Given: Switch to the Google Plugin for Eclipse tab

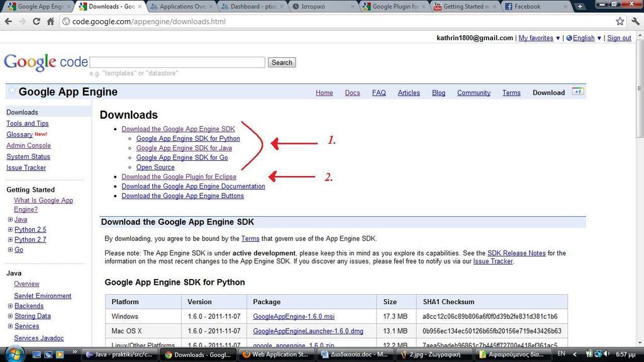Looking at the screenshot, I should click(x=394, y=6).
